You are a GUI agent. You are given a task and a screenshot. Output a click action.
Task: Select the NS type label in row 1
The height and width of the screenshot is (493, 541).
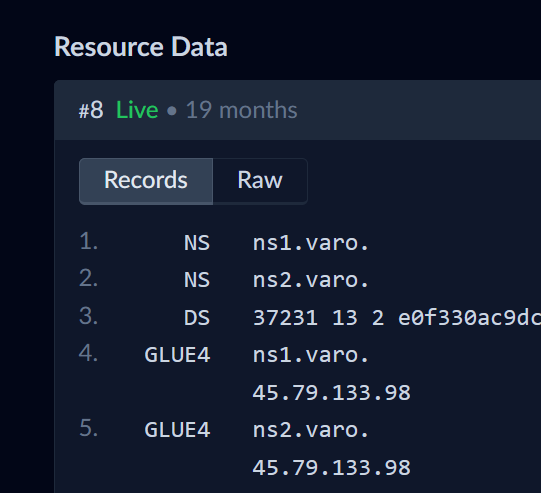(x=197, y=243)
